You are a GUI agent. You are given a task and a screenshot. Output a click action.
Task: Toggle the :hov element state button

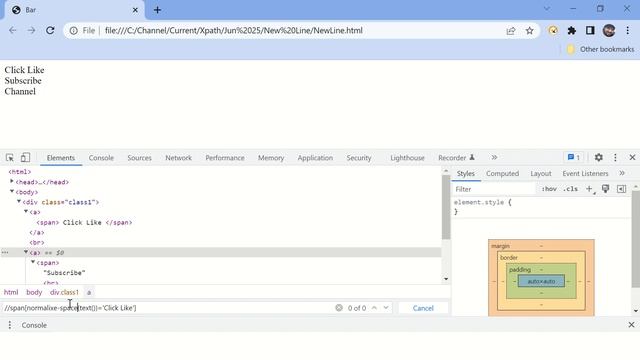[x=549, y=189]
